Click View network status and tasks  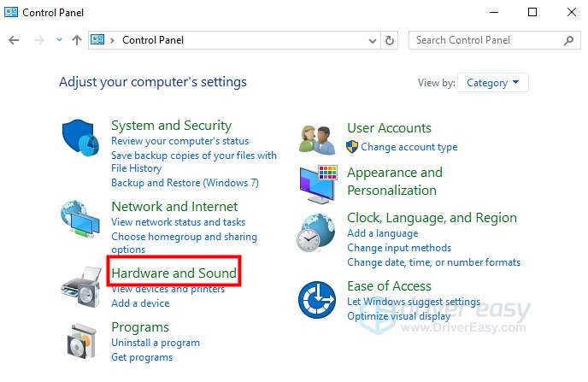[x=178, y=222]
